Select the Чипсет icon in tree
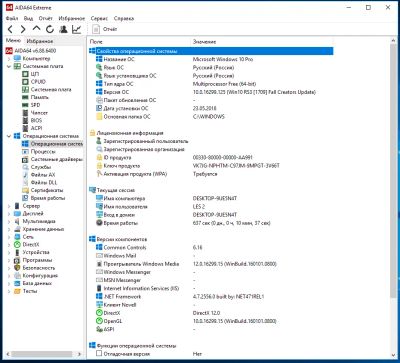The image size is (400, 363). pos(25,113)
